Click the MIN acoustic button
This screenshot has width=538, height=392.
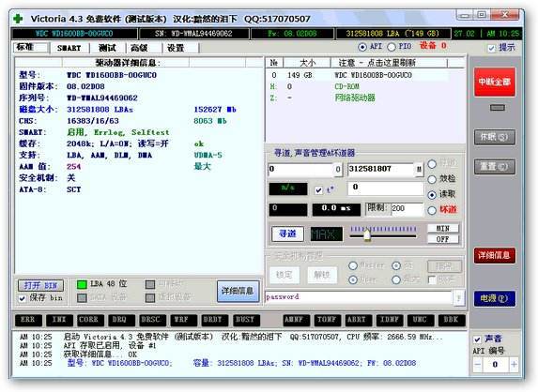pyautogui.click(x=442, y=228)
